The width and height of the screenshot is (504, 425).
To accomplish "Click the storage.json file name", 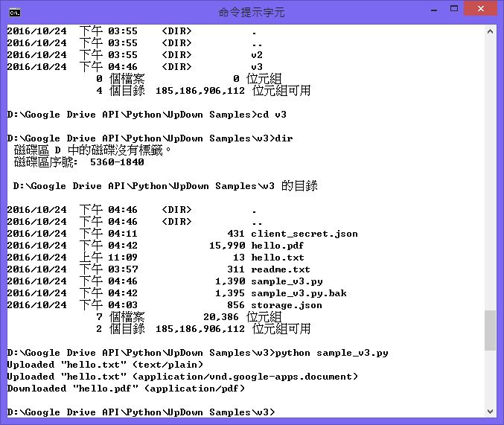I will click(287, 305).
